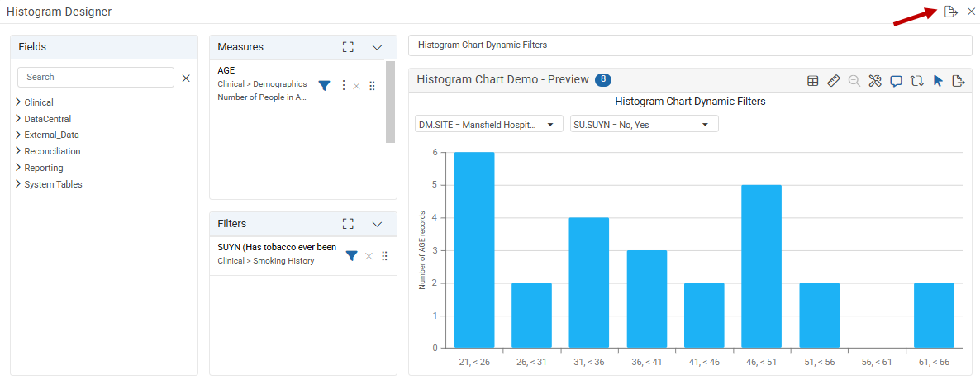
Task: Click the histogram bar for 46, < 51
Action: pyautogui.click(x=761, y=266)
